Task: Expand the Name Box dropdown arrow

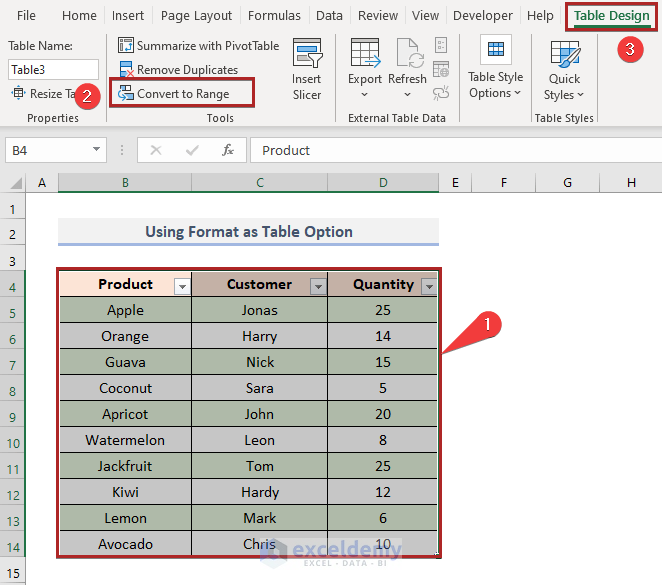Action: point(97,150)
